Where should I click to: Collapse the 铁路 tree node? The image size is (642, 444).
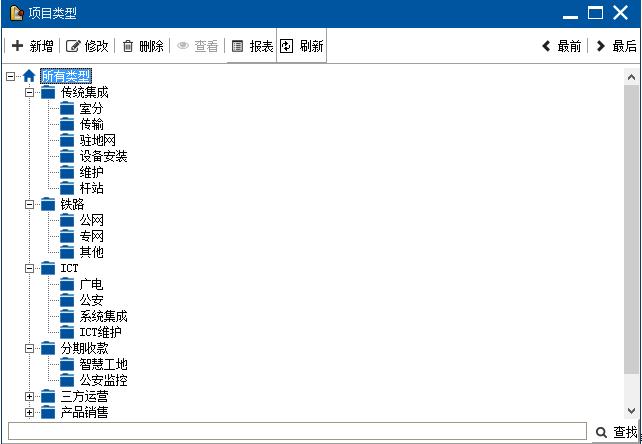29,204
